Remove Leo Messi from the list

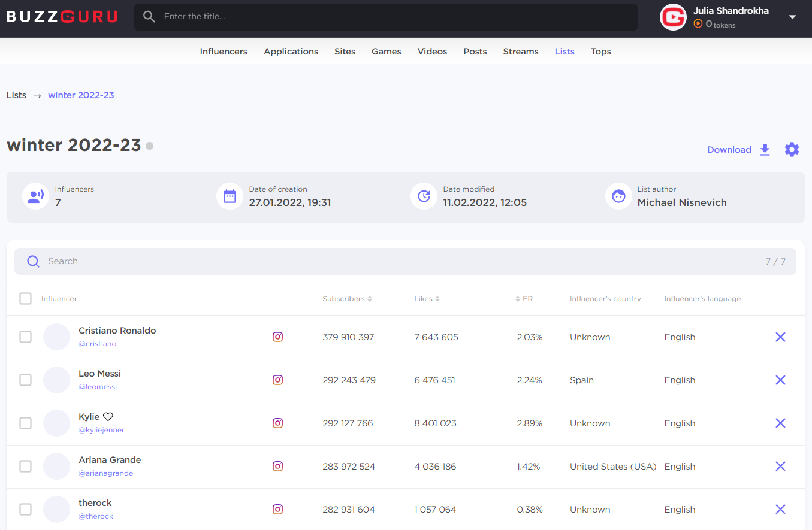(x=780, y=380)
